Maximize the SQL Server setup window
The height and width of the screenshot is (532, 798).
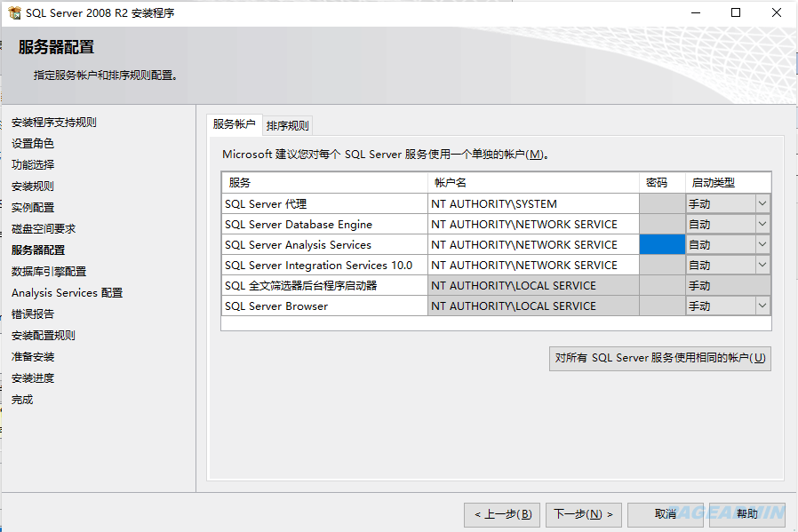tap(736, 12)
